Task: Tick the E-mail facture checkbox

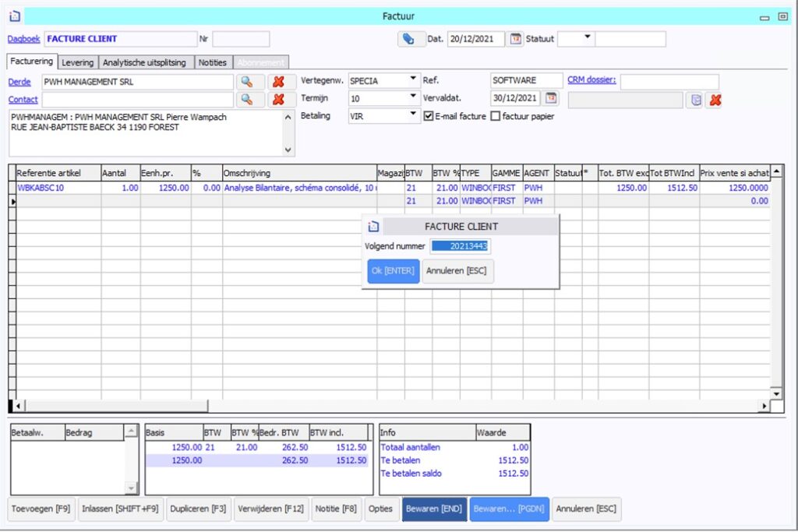Action: 429,116
